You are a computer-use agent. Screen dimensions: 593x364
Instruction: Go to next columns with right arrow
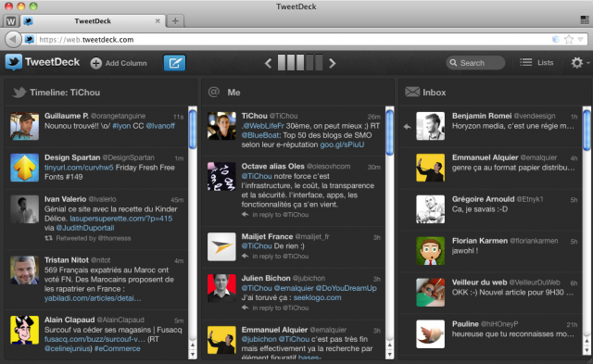coord(332,63)
